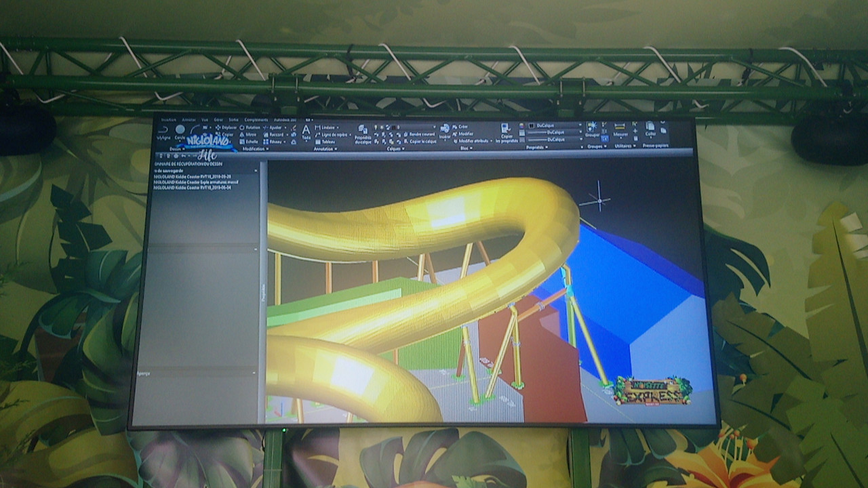Image resolution: width=868 pixels, height=488 pixels.
Task: Open the Annoter ribbon tab
Action: [189, 120]
